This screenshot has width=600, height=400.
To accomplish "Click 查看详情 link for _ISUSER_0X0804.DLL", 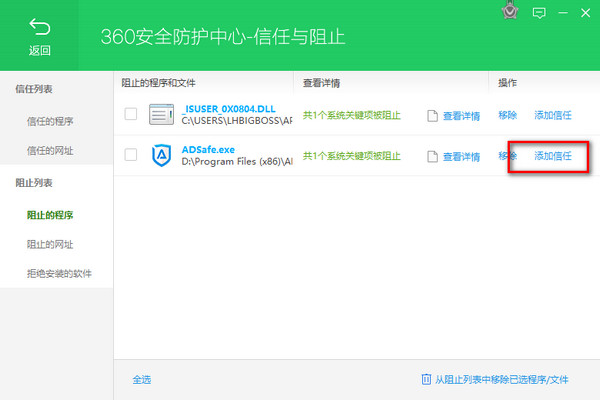I will (x=461, y=116).
